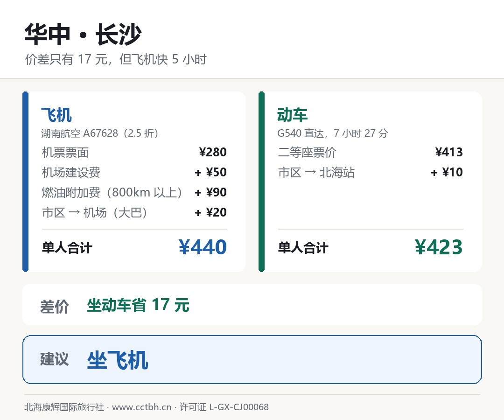This screenshot has height=420, width=504.
Task: Click the 坐飞机 recommendation
Action: (x=118, y=360)
